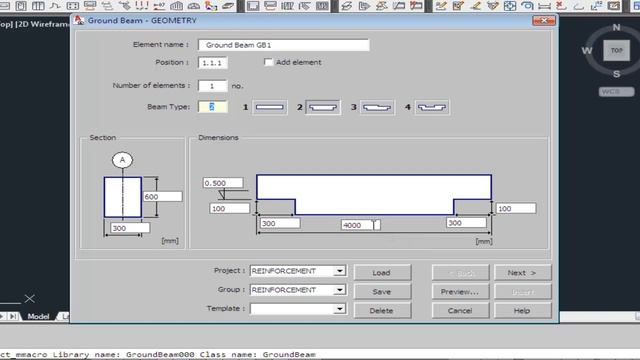Click the stepped line curve toolbar icon
Screen dimensions: 640x360
click(55, 6)
